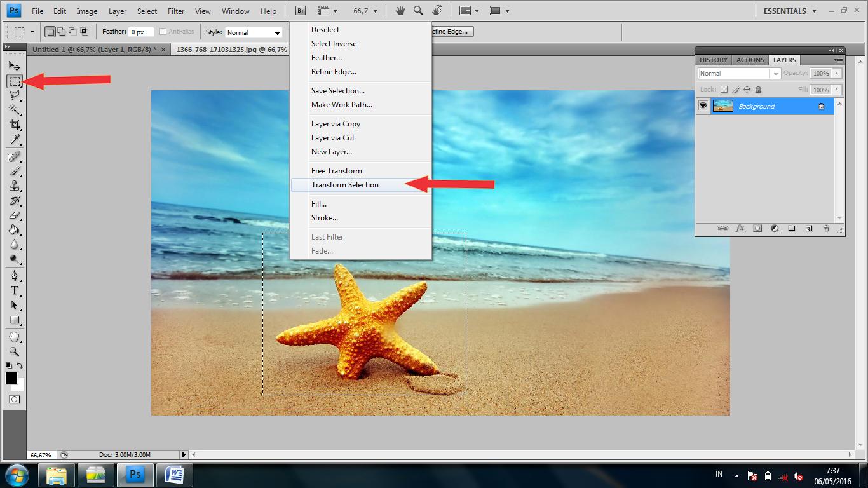Delete layer using trash icon
Viewport: 868px width, 488px height.
826,228
